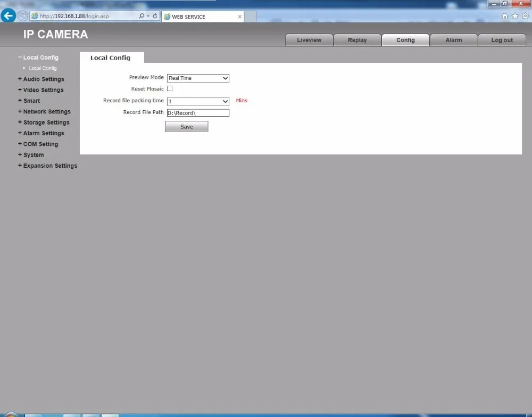
Task: Open the Alarm tab
Action: tap(454, 40)
